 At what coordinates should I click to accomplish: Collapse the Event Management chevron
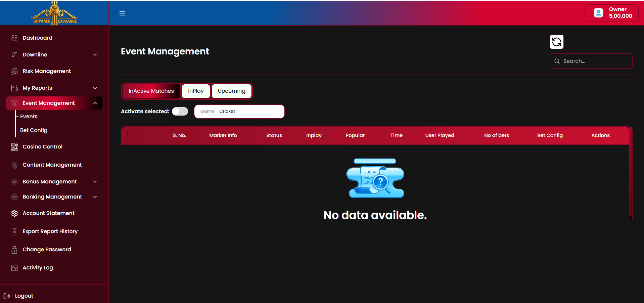click(95, 103)
